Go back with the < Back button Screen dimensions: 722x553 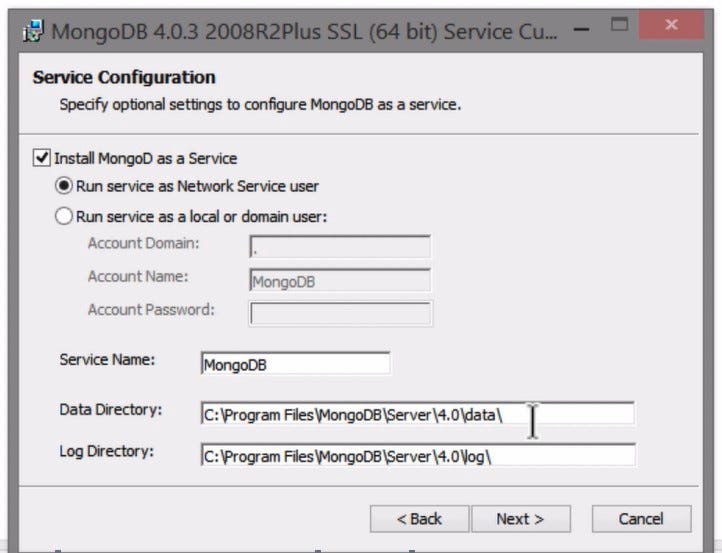click(419, 519)
